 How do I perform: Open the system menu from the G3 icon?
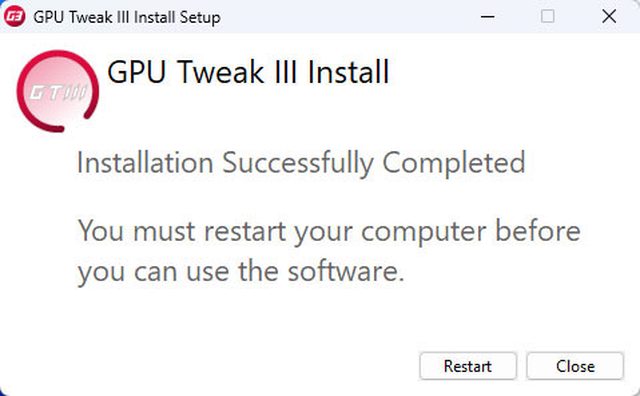click(15, 17)
